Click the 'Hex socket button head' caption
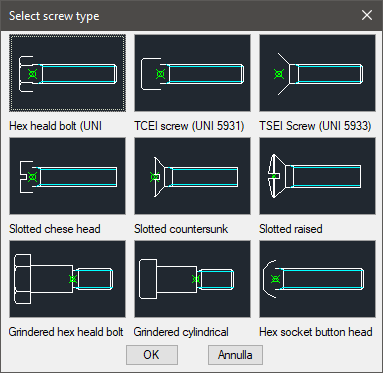This screenshot has width=383, height=373. (316, 332)
